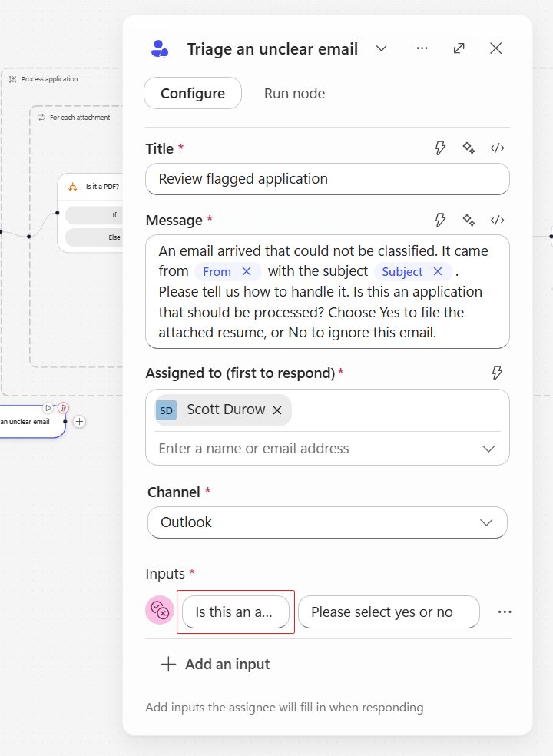Run the unclear email node with play icon
The height and width of the screenshot is (756, 553).
tap(48, 408)
